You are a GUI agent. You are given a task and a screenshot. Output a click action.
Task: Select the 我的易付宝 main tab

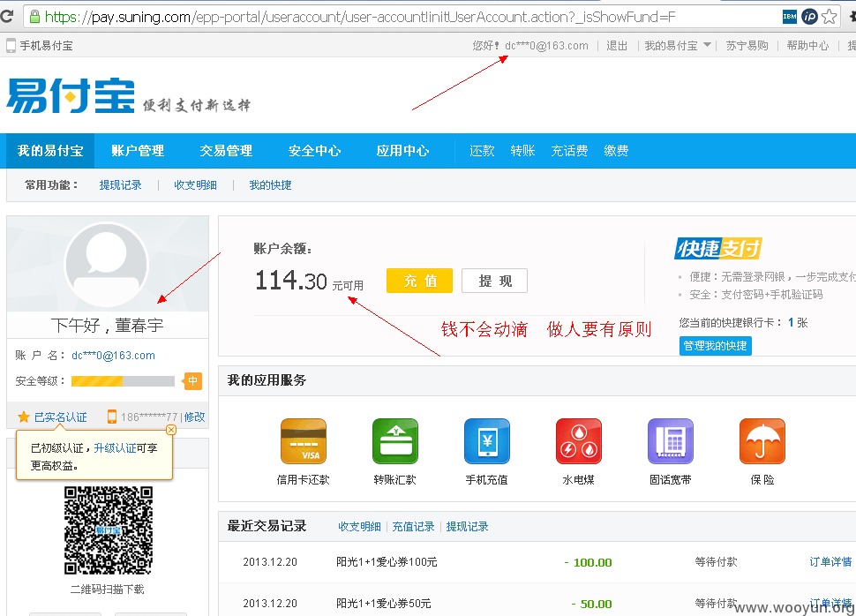(50, 151)
